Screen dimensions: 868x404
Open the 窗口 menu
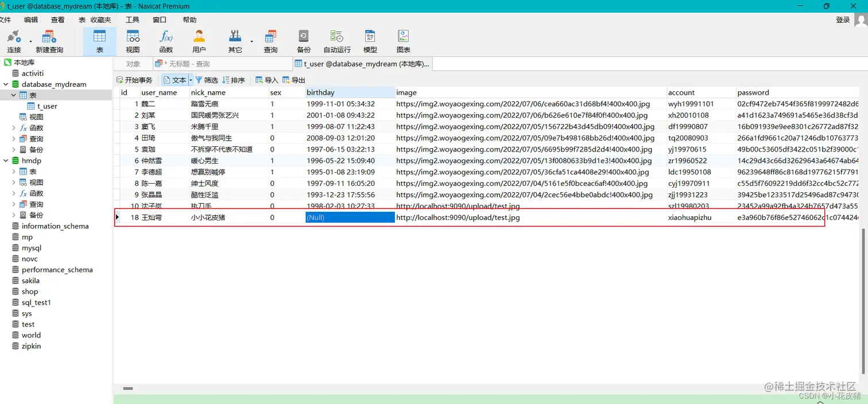coord(160,20)
